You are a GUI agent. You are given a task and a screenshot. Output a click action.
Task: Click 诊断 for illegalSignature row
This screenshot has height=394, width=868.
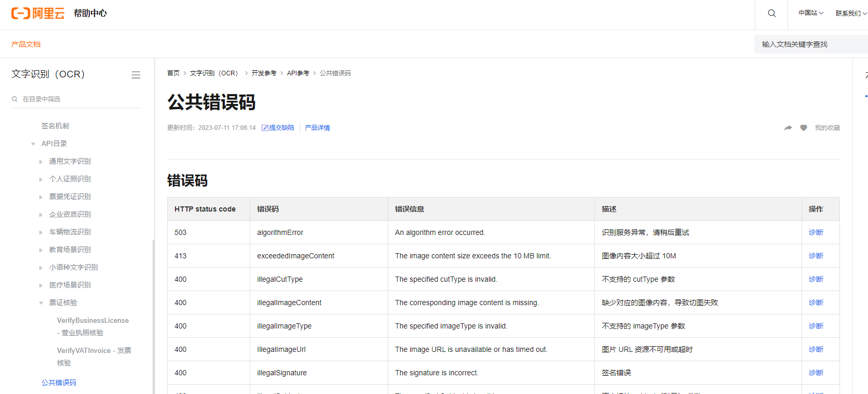click(816, 373)
